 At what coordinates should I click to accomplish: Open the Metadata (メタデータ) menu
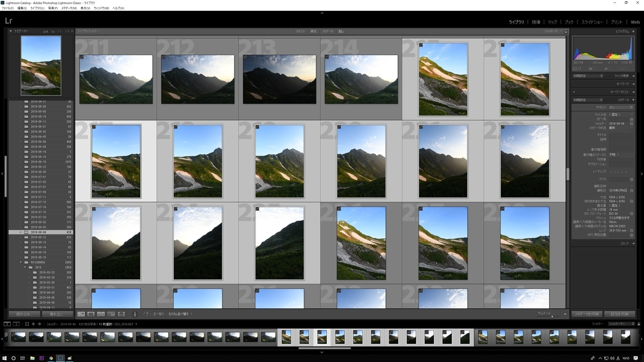coord(69,9)
